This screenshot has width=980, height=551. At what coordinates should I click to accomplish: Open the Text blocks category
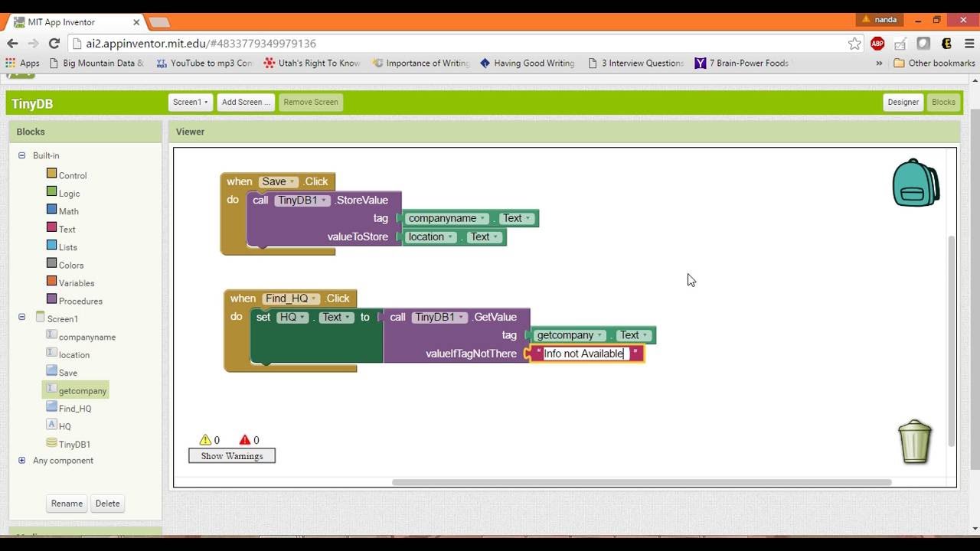(x=67, y=229)
